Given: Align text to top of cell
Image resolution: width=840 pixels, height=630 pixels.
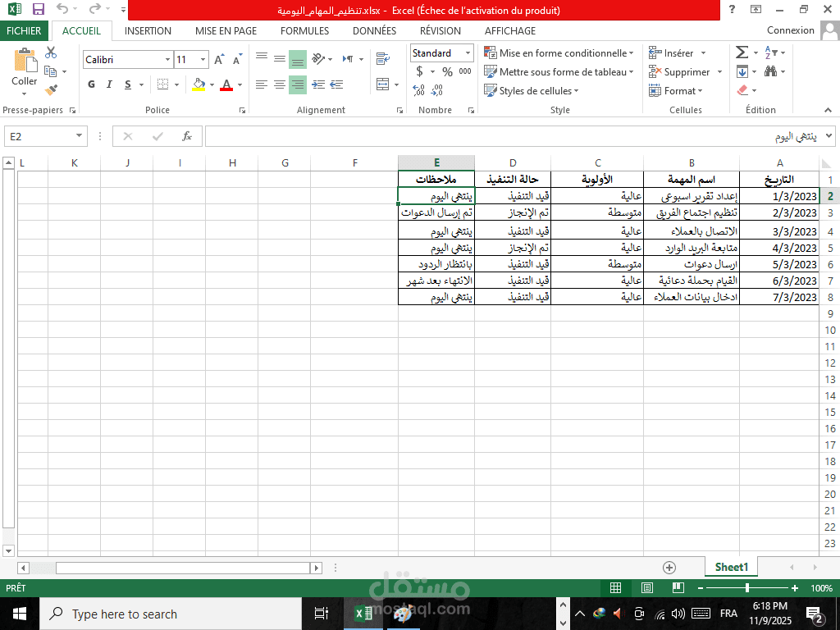Looking at the screenshot, I should (x=262, y=58).
